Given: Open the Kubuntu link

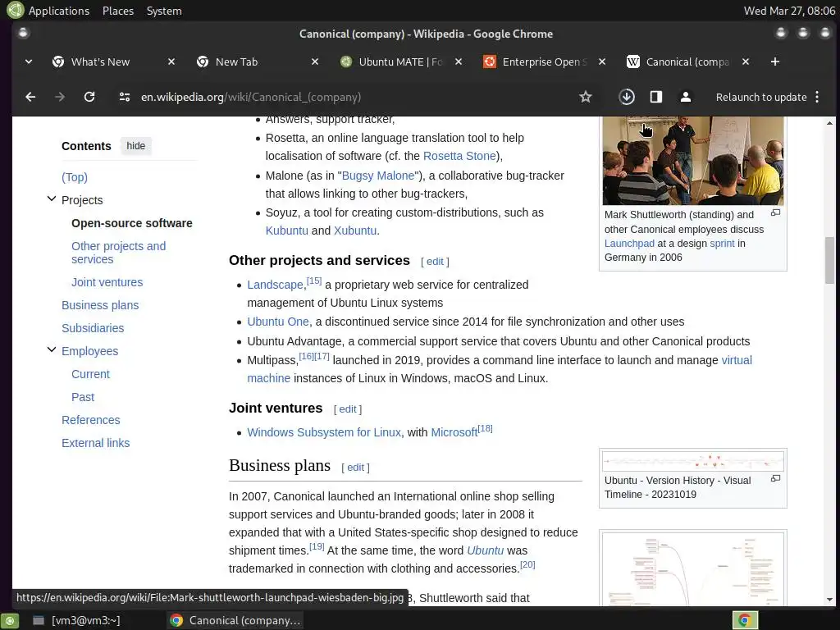Looking at the screenshot, I should coord(287,231).
